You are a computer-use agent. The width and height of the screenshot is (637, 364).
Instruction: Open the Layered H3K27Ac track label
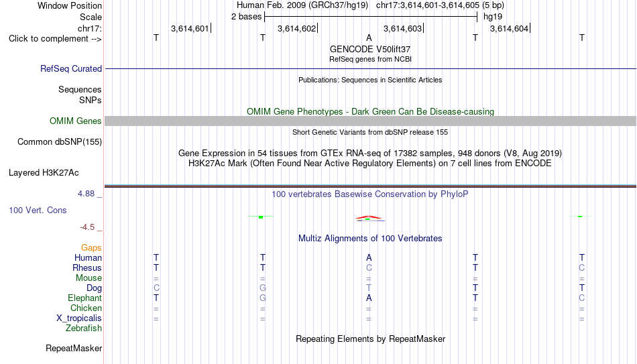pyautogui.click(x=44, y=173)
